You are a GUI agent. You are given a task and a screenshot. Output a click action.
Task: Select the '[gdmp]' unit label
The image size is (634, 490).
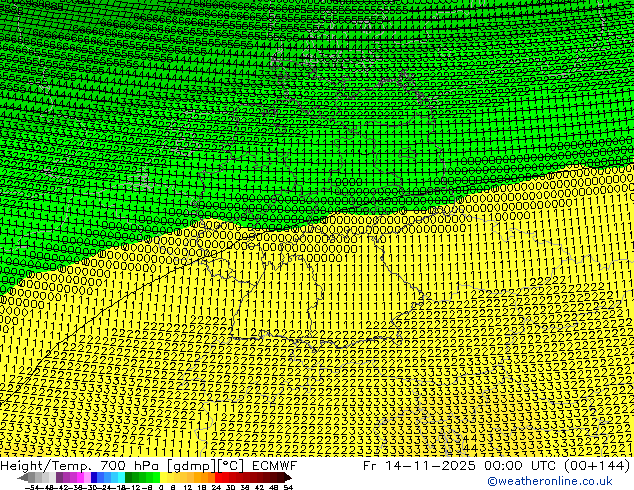coord(192,466)
